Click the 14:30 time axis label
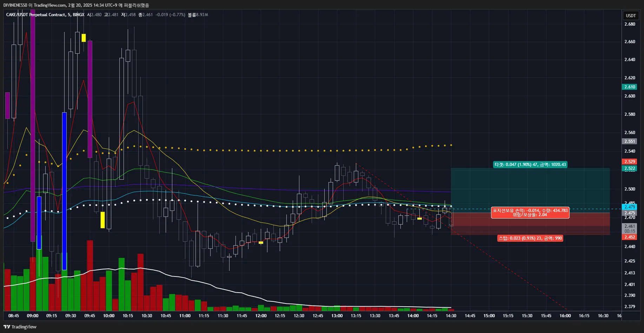Image resolution: width=644 pixels, height=333 pixels. click(451, 316)
